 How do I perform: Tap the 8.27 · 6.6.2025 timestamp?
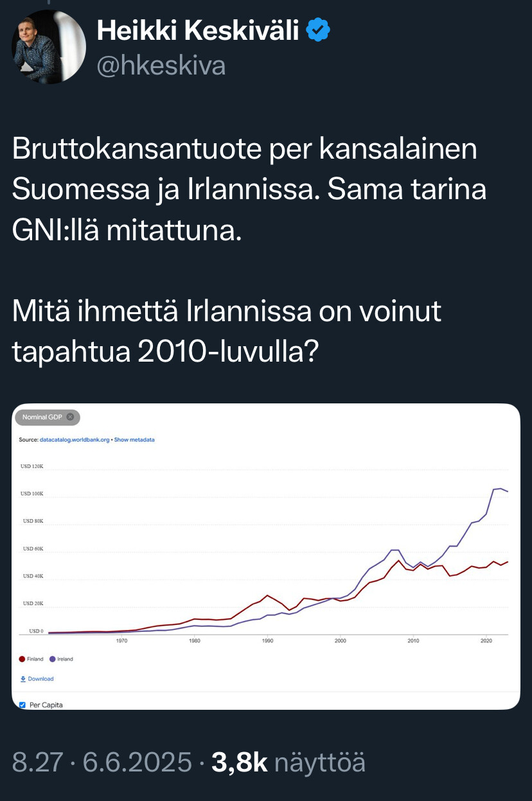coord(102,762)
